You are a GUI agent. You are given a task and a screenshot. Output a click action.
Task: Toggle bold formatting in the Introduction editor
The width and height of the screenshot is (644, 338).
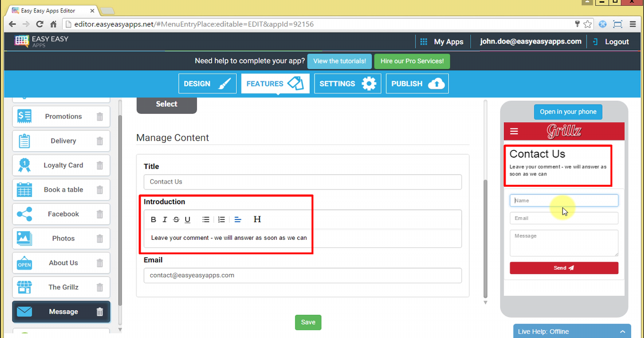click(153, 219)
